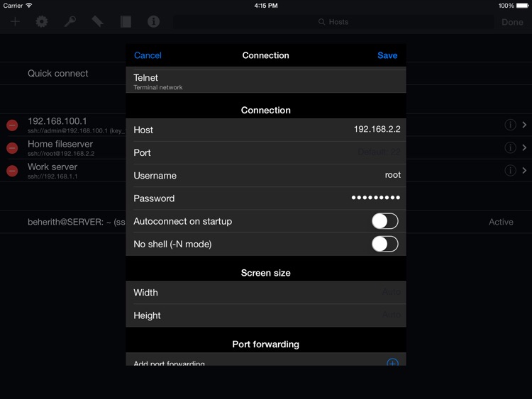Expand the Home fileserver row chevron

pyautogui.click(x=524, y=147)
